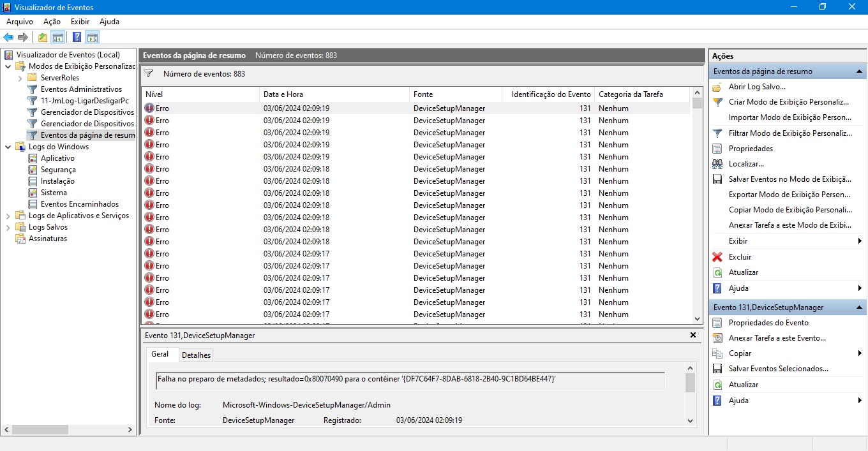Click the blue Help toolbar icon

pos(77,37)
